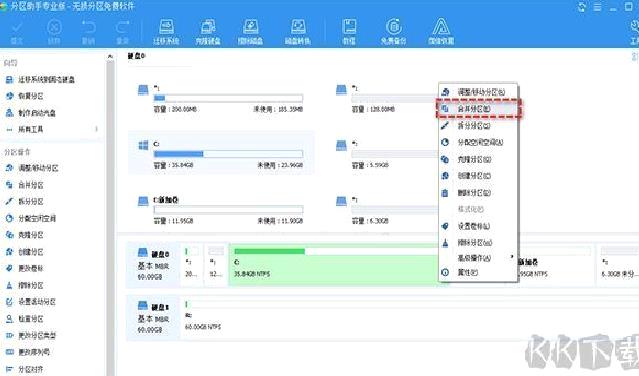Viewport: 639px width, 376px height.
Task: Open the Clone Disk (克隆硬盘) toolbar tool
Action: [208, 31]
